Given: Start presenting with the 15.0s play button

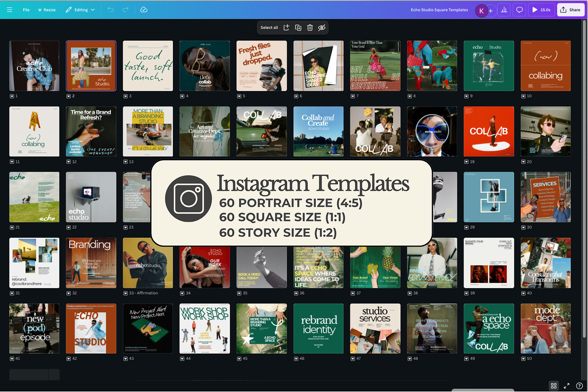Looking at the screenshot, I should [x=541, y=10].
